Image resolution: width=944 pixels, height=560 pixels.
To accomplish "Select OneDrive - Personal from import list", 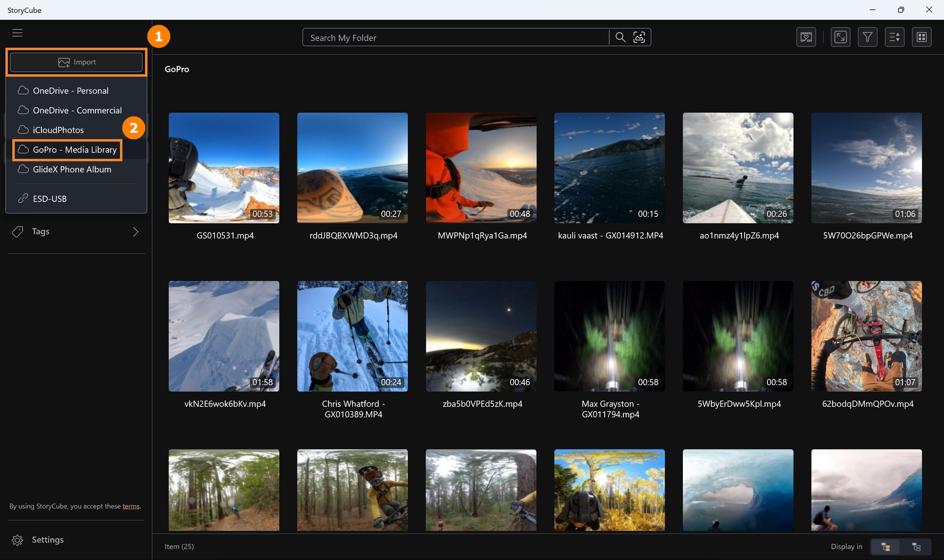I will point(70,91).
